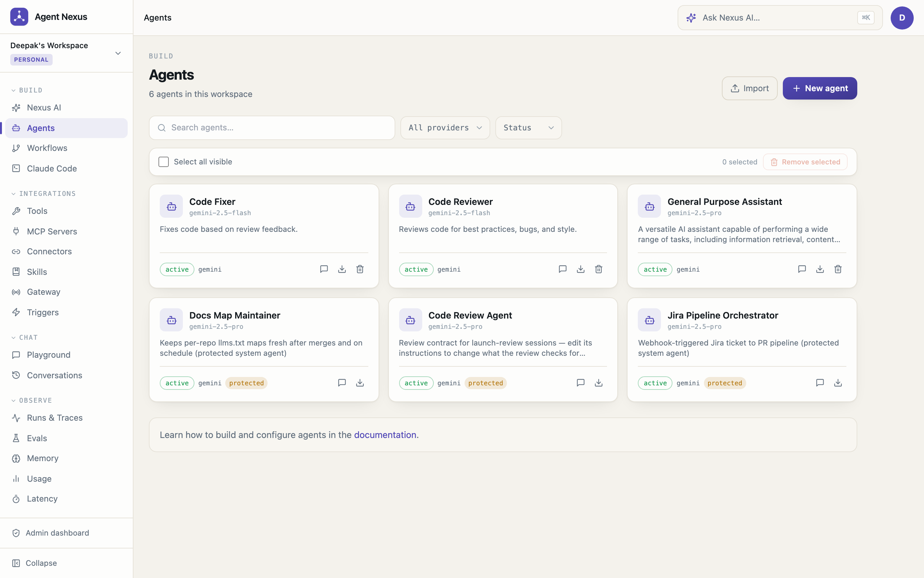Image resolution: width=924 pixels, height=578 pixels.
Task: Open Admin dashboard
Action: point(66,533)
